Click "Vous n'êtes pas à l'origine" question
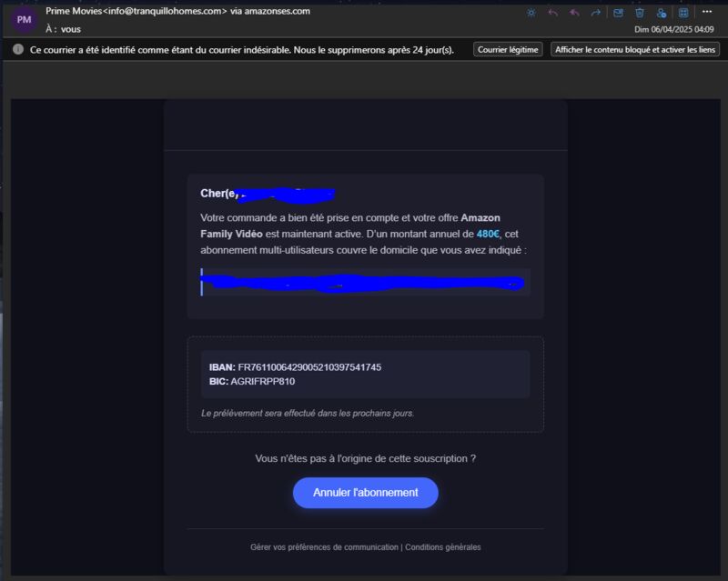Viewport: 728px width, 581px height. tap(366, 458)
